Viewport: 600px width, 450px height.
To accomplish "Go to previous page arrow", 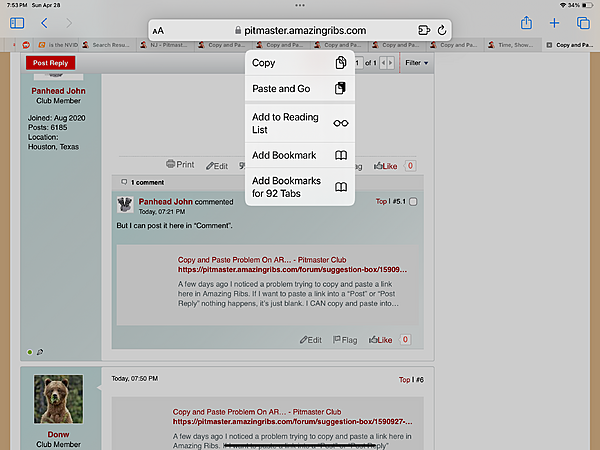I will 383,63.
